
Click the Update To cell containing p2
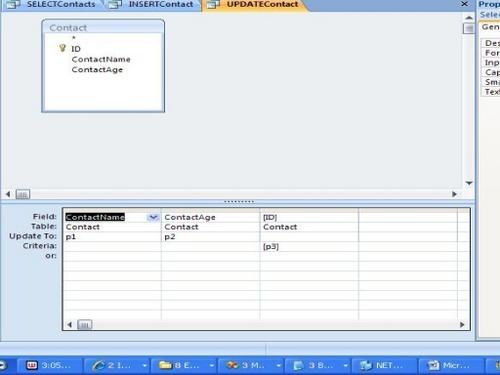coord(210,237)
